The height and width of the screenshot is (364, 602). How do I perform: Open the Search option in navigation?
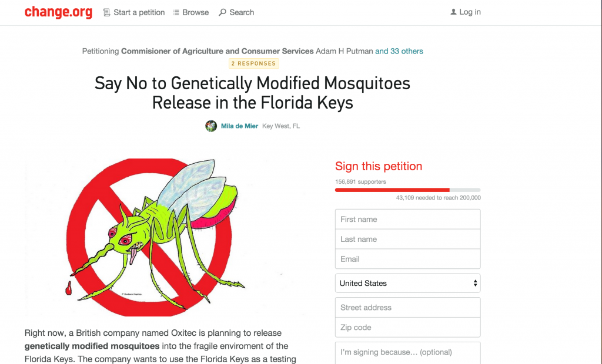pos(236,12)
